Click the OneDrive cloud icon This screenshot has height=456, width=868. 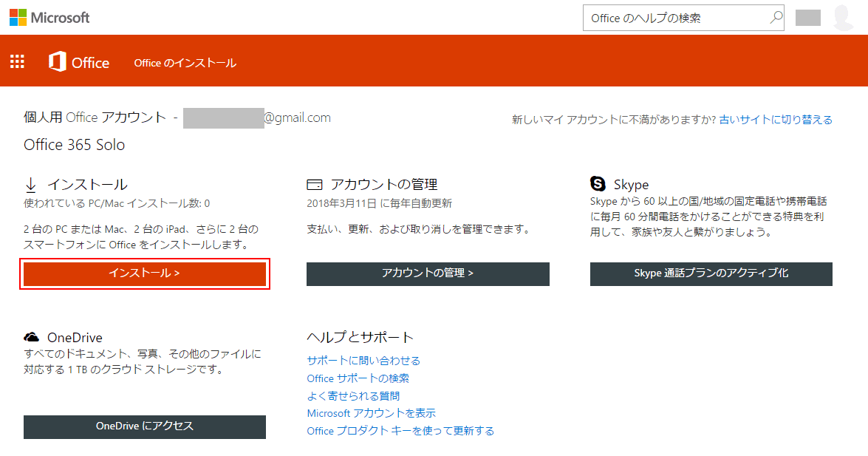click(32, 337)
